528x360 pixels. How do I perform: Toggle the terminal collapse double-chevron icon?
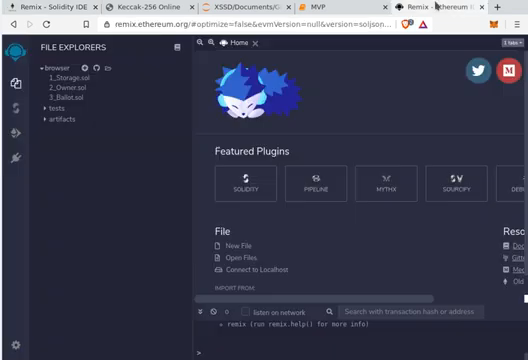[x=200, y=312]
